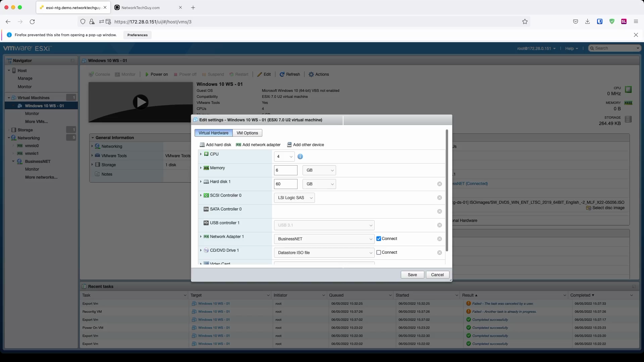Click the ESXi Search box
This screenshot has height=362, width=644.
click(615, 48)
